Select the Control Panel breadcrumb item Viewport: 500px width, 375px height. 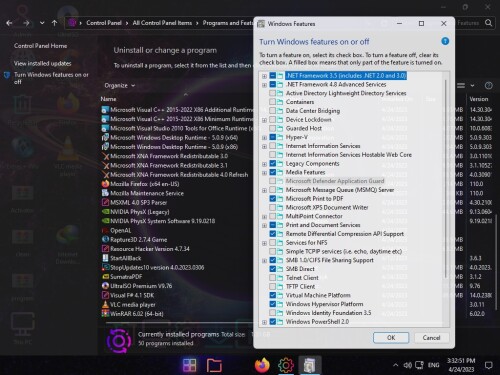coord(104,23)
